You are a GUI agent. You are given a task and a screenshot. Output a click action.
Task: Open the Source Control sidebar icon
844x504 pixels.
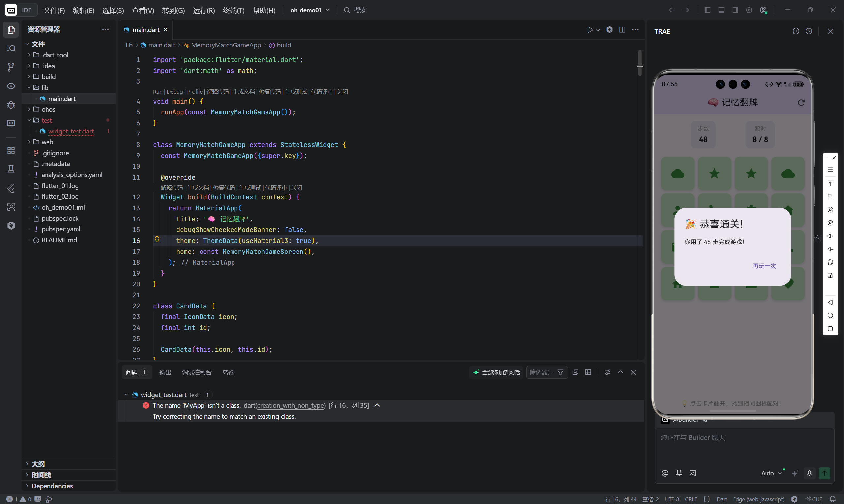pyautogui.click(x=11, y=67)
